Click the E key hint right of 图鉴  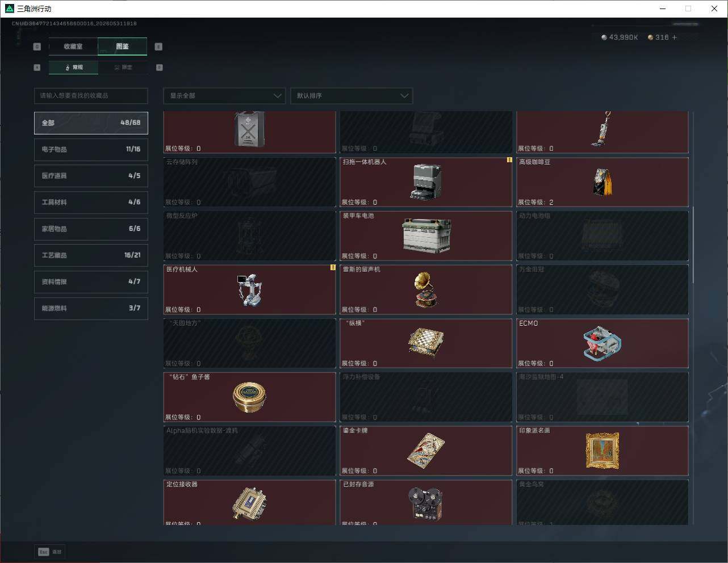158,47
